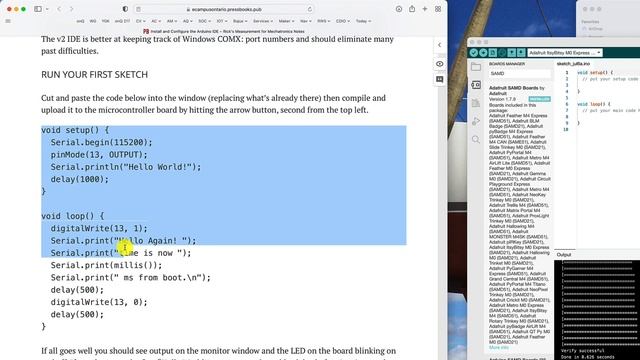The width and height of the screenshot is (640, 360).
Task: Click 'Verify successful' in Arduino output console
Action: pos(582,351)
